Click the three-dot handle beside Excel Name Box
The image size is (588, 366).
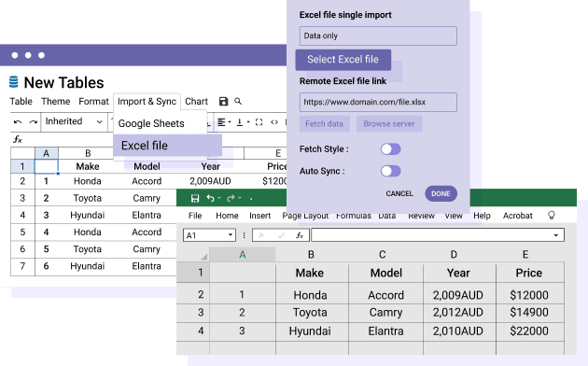click(245, 235)
